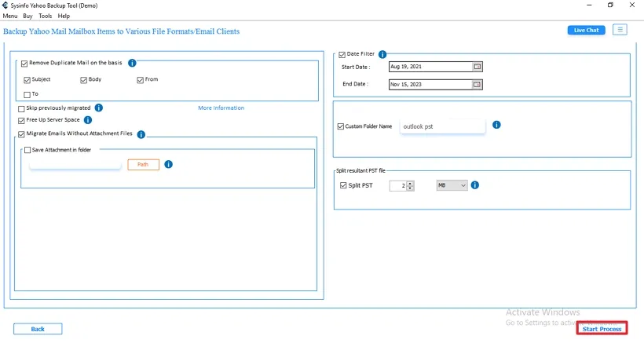Click the Path button
644x343 pixels.
point(143,165)
